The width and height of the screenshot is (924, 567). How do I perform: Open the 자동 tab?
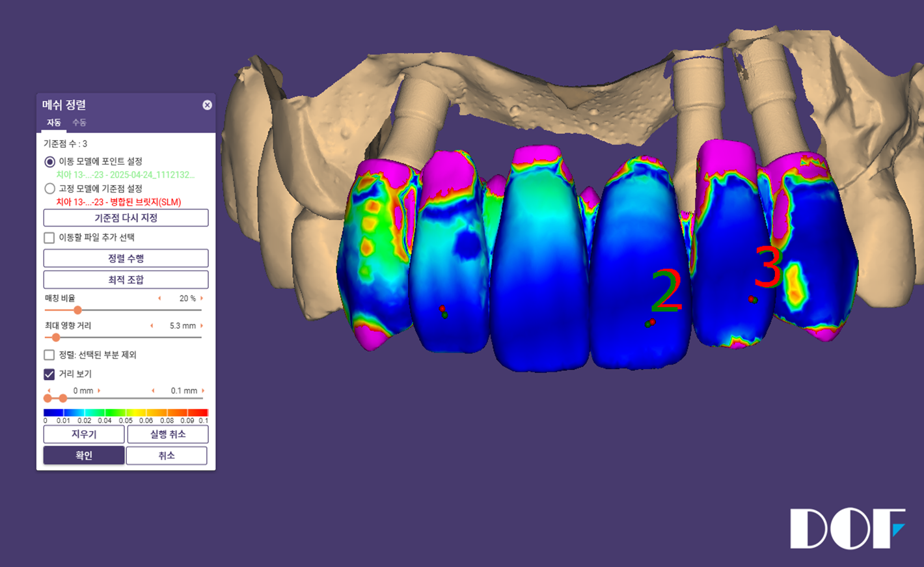point(53,122)
